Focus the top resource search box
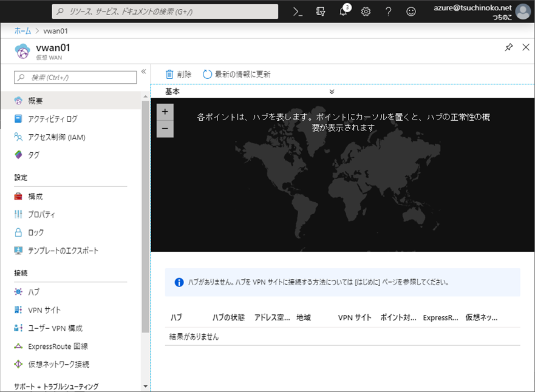 (x=165, y=12)
